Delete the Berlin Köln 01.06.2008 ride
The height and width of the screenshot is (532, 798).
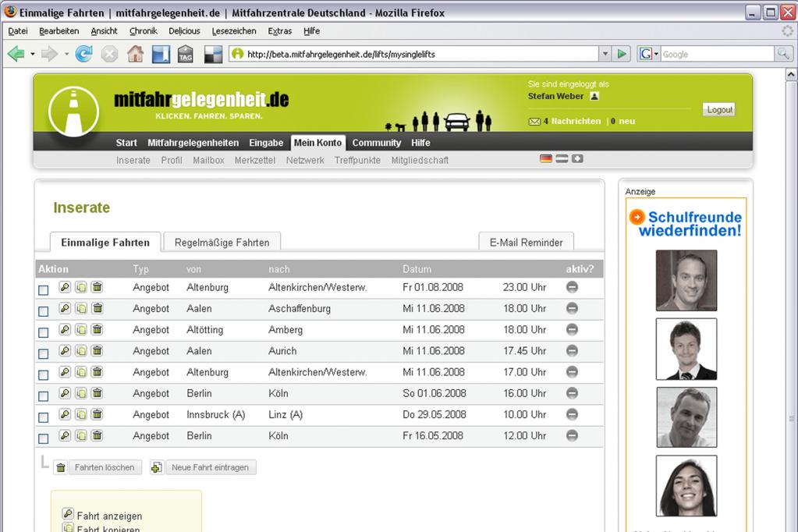click(x=98, y=393)
